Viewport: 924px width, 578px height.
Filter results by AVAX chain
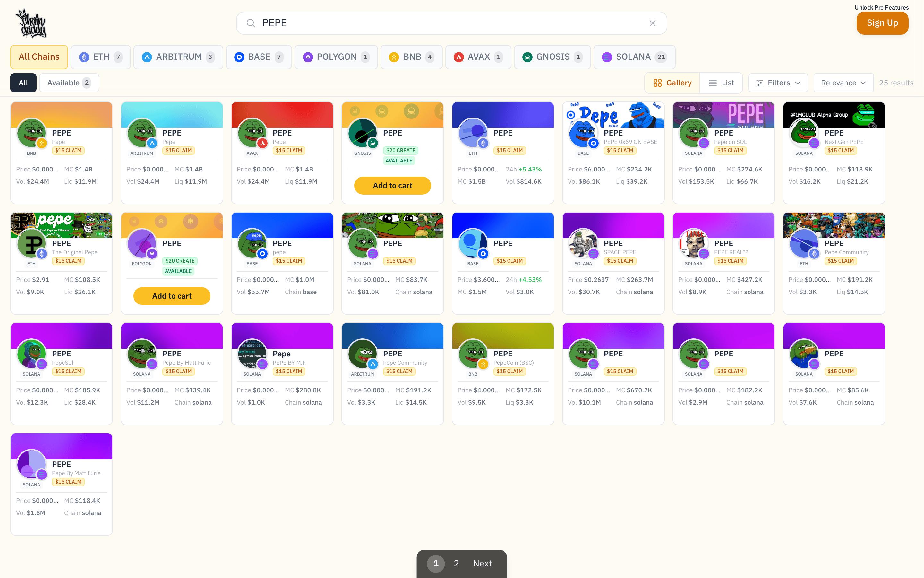tap(478, 57)
